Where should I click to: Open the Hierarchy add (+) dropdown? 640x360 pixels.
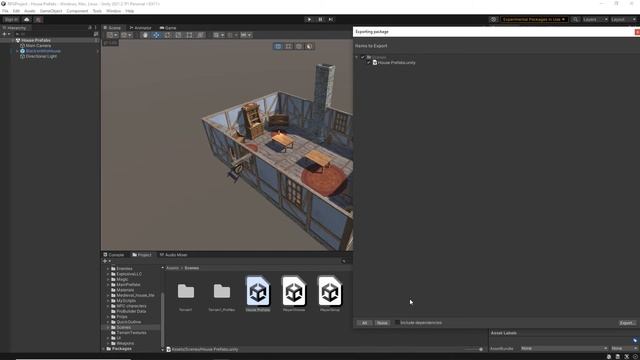[6, 34]
